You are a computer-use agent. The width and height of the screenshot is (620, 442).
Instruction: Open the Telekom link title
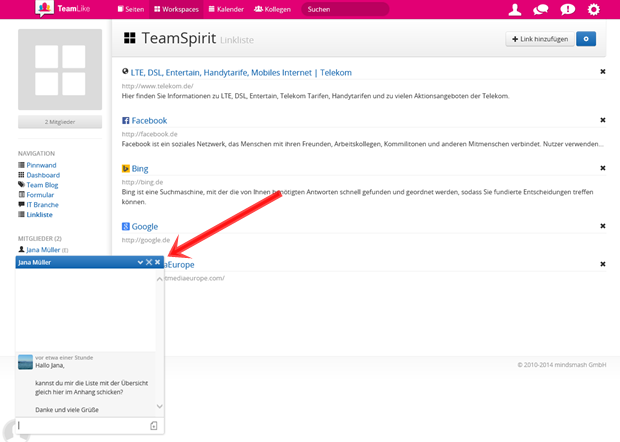point(241,73)
